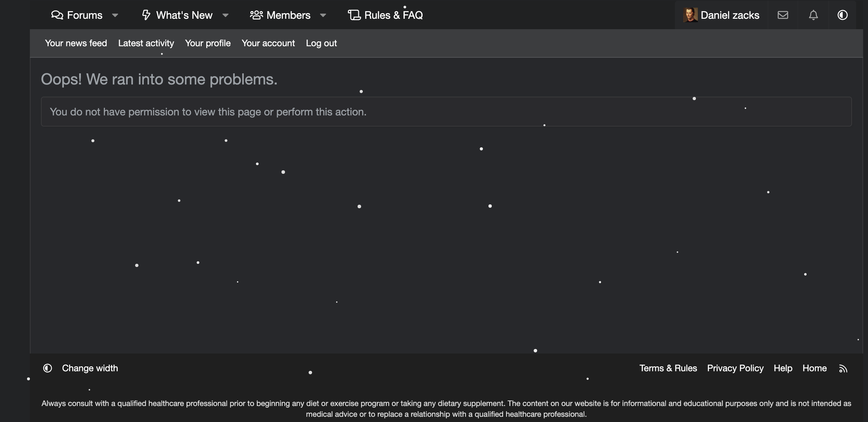This screenshot has height=422, width=868.
Task: Go to Latest activity tab
Action: (146, 43)
